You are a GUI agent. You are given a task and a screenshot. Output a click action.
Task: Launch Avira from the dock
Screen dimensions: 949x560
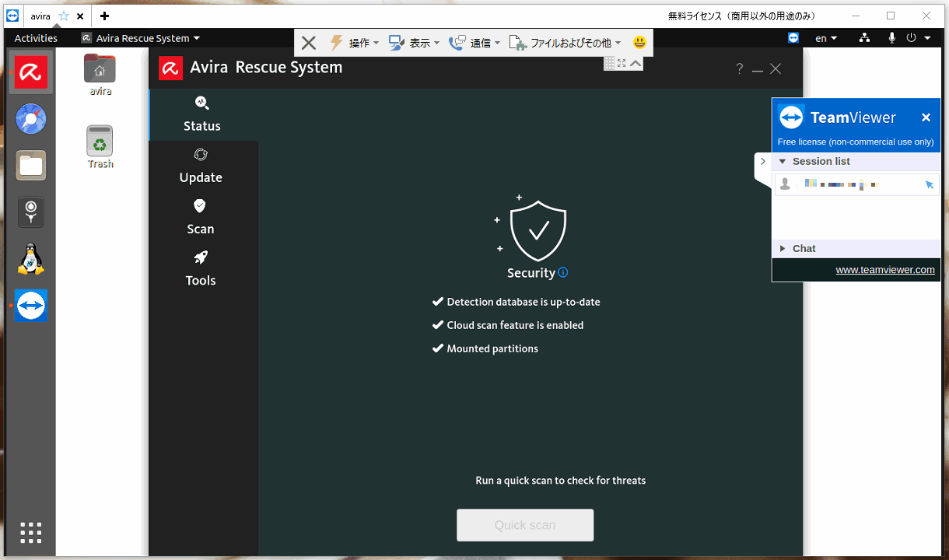click(x=31, y=72)
